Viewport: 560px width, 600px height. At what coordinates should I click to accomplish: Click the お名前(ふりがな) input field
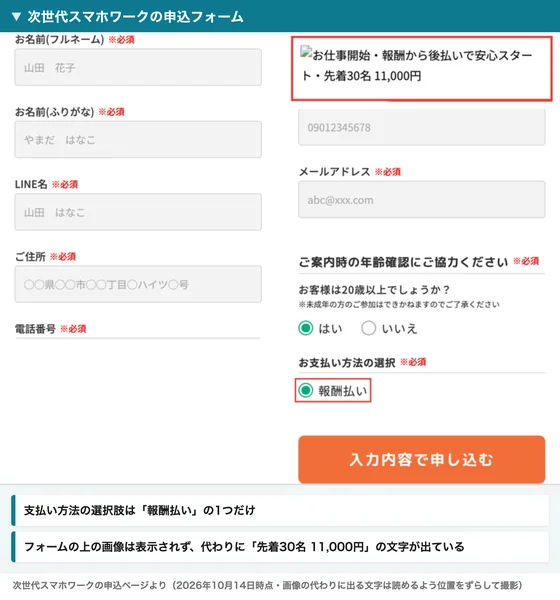pos(138,140)
